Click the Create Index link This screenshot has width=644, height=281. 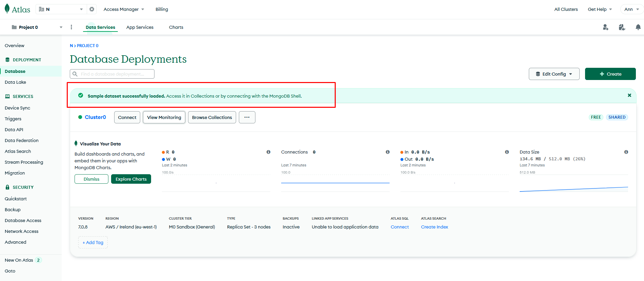point(434,227)
